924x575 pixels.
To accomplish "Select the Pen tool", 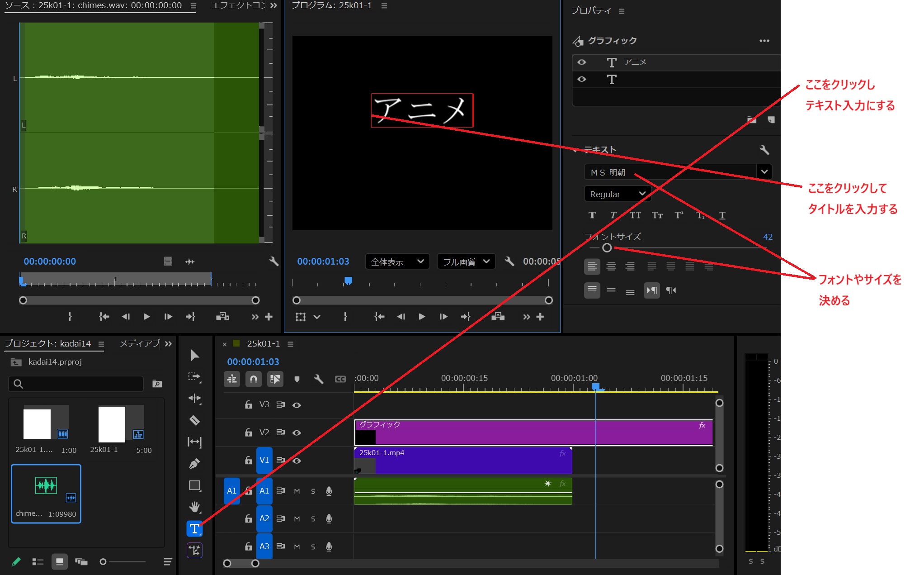I will pos(194,464).
